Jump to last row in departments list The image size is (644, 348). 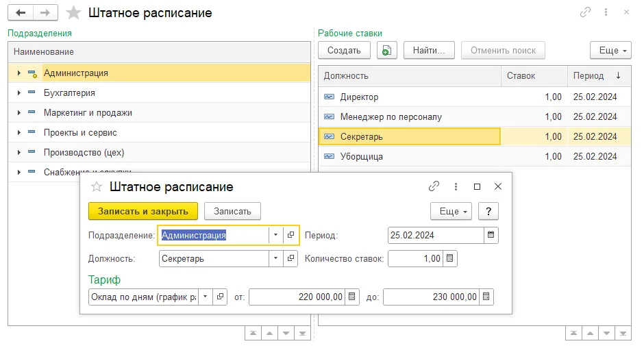[x=302, y=333]
